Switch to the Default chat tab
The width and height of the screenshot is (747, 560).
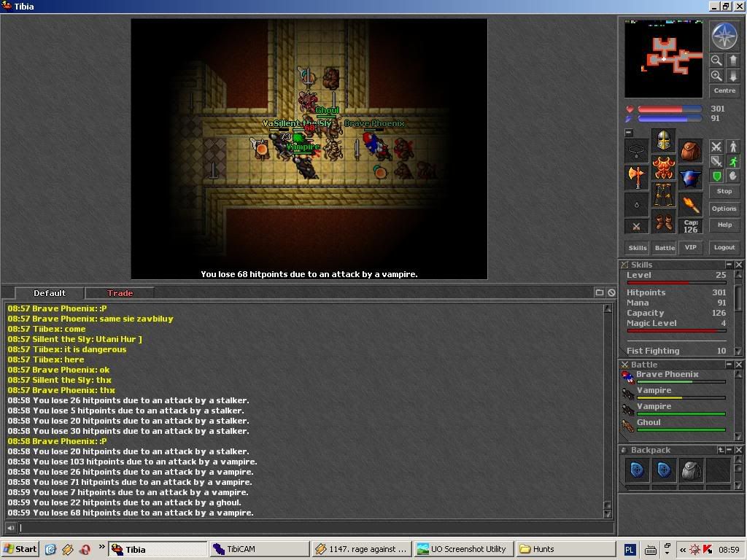click(50, 293)
